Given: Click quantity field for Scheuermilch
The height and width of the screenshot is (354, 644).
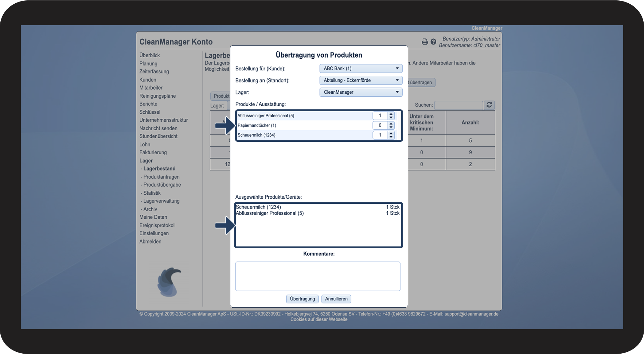Looking at the screenshot, I should tap(380, 135).
